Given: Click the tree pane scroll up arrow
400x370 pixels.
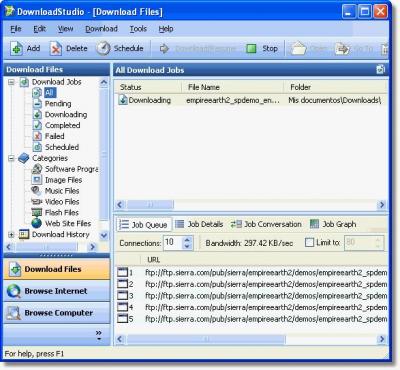Looking at the screenshot, I should pos(104,82).
